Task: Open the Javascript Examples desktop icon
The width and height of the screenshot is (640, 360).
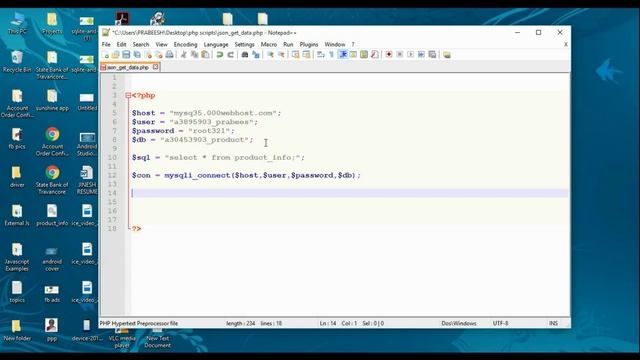Action: coord(17,257)
